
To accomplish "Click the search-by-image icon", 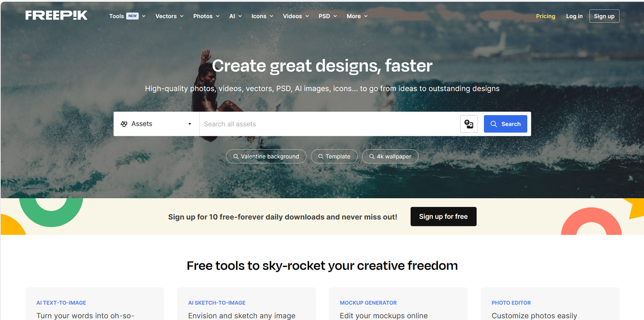I will pyautogui.click(x=469, y=124).
